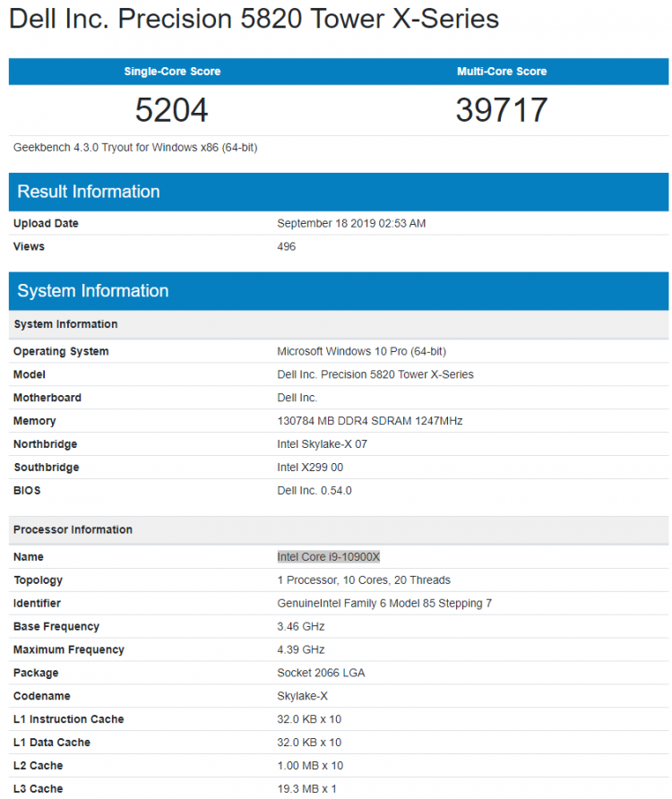
Task: Click the Model row label
Action: (x=29, y=374)
